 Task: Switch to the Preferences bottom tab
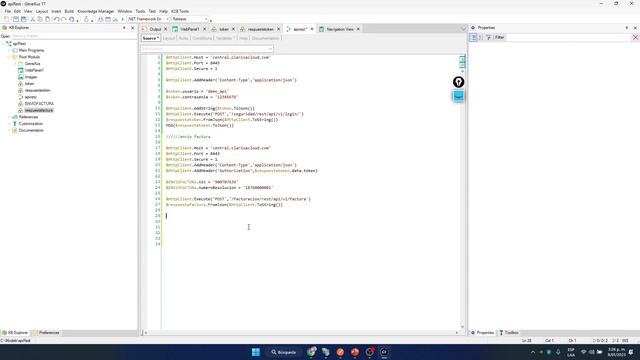46,333
